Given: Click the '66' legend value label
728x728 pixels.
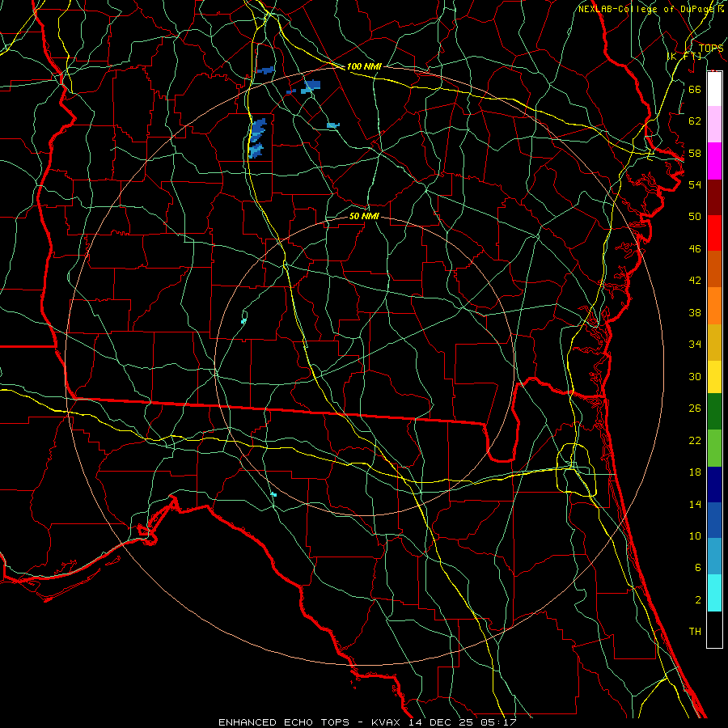Looking at the screenshot, I should [695, 89].
